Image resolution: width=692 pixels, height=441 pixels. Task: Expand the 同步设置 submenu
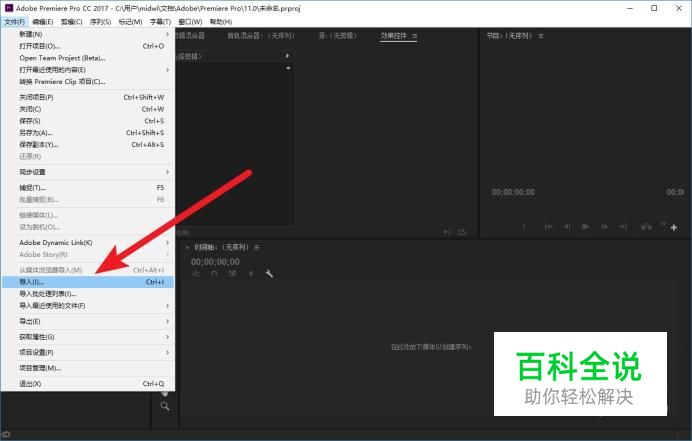coord(88,172)
